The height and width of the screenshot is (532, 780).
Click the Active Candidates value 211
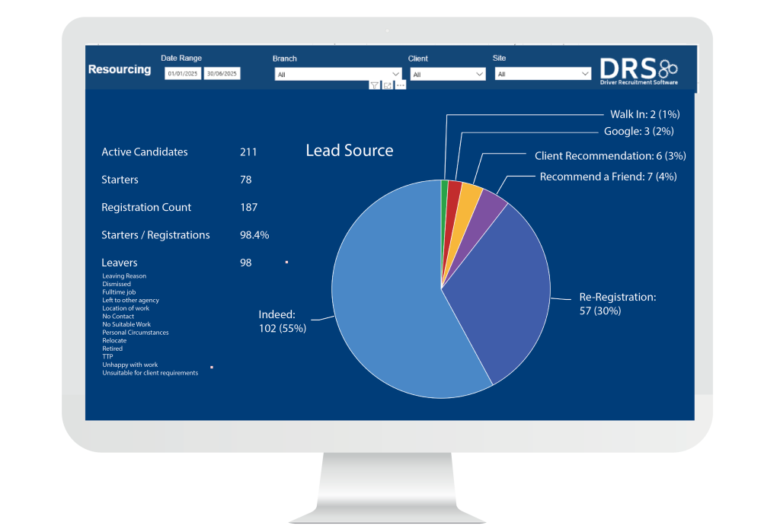click(248, 151)
